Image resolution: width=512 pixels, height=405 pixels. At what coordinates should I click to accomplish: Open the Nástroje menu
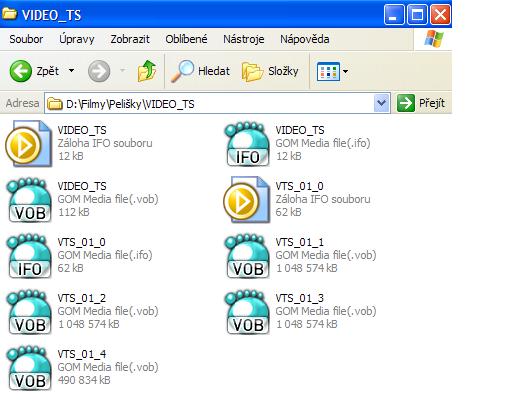point(244,39)
